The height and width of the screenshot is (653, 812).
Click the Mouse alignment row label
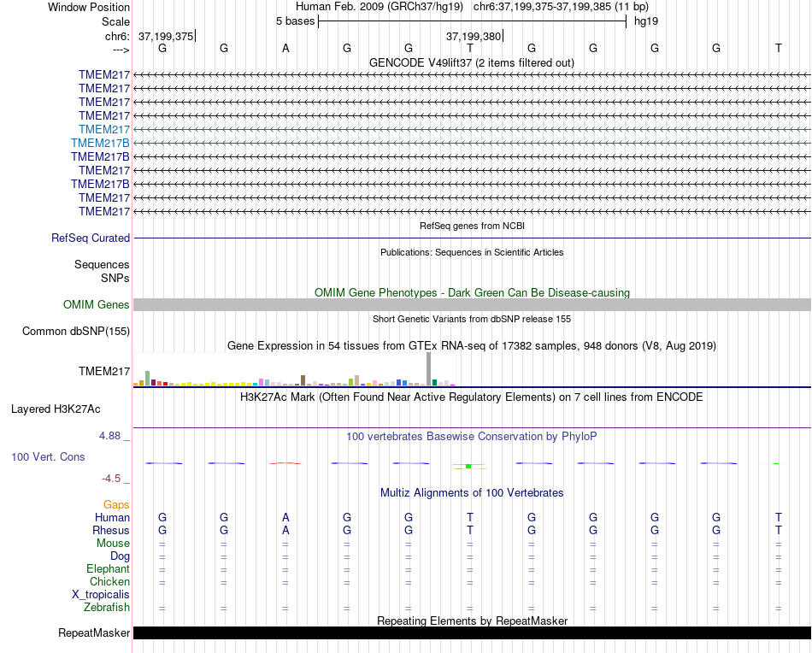(x=113, y=544)
